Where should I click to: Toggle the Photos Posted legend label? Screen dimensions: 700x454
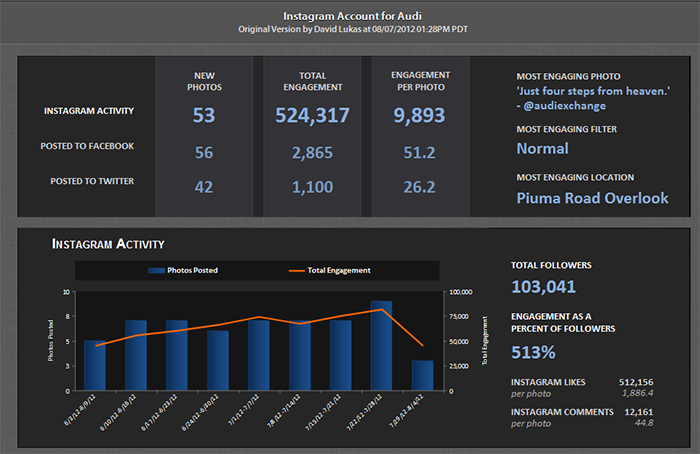pos(193,270)
